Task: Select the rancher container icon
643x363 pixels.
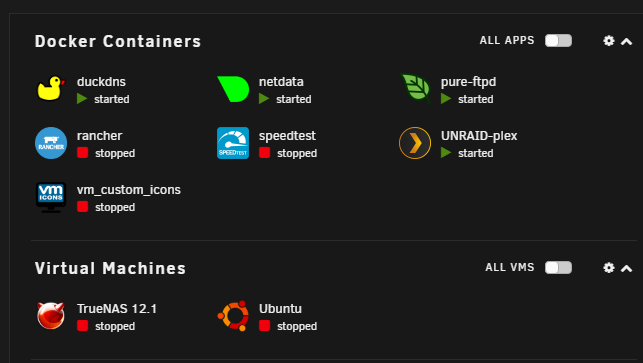Action: click(x=51, y=143)
